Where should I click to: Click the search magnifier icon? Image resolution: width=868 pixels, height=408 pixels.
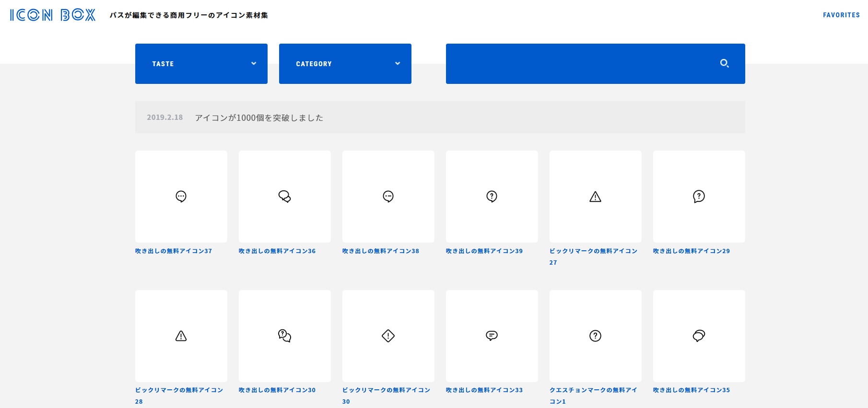click(725, 63)
